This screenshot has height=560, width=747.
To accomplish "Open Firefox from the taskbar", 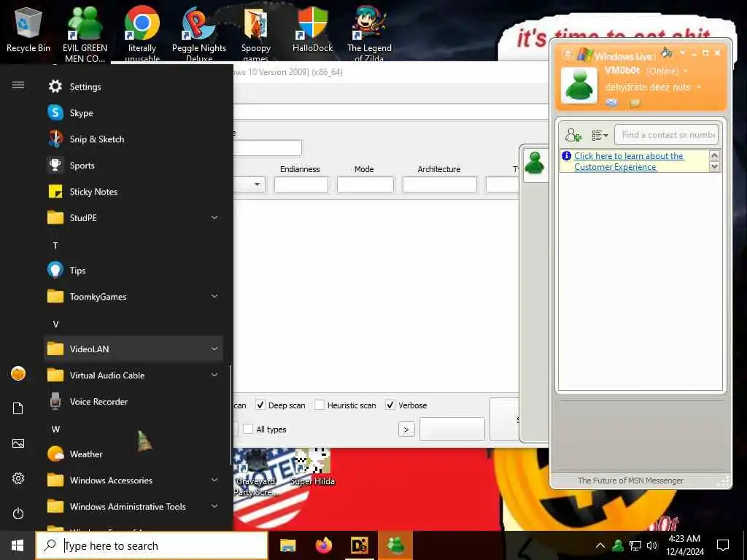I will point(323,545).
